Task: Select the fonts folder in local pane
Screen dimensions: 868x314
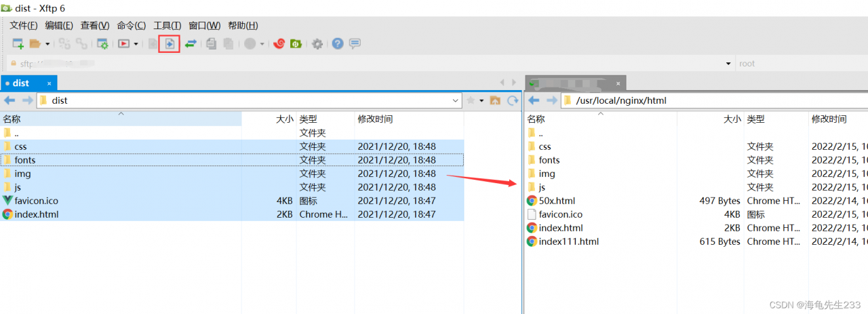Action: coord(232,160)
